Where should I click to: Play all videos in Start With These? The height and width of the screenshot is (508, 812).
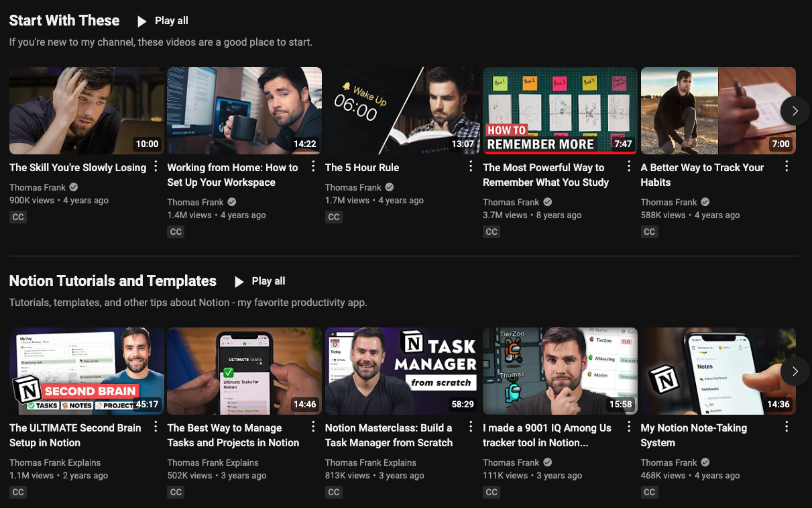click(x=163, y=21)
